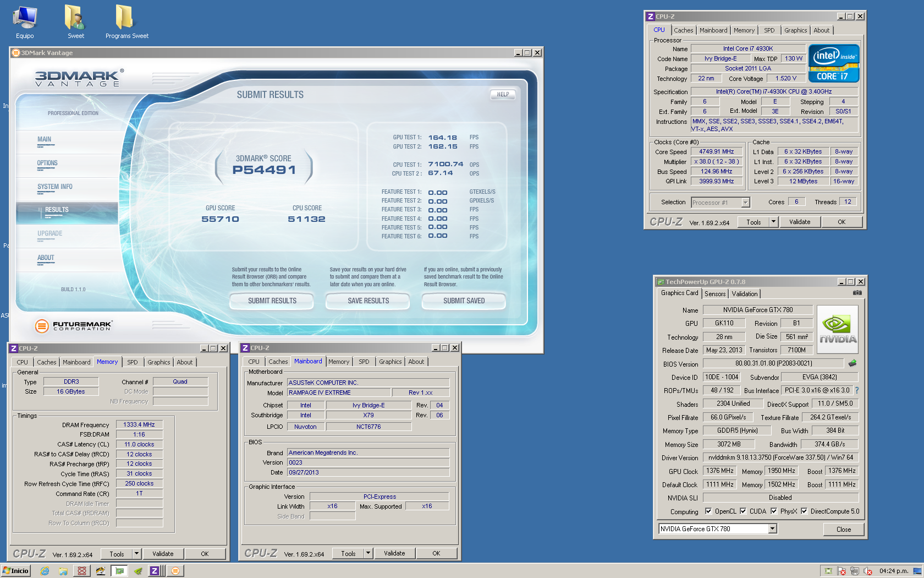Click the Bus Interface question mark icon

pos(857,390)
